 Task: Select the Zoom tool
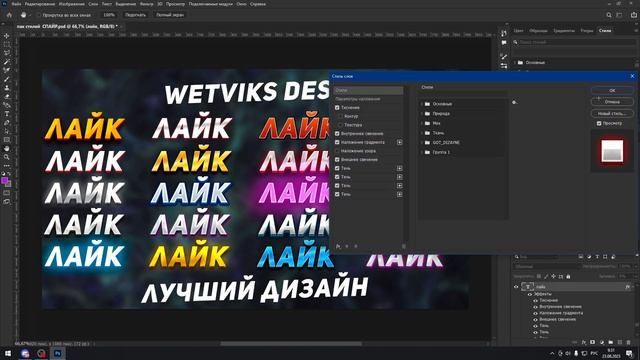coord(7,157)
